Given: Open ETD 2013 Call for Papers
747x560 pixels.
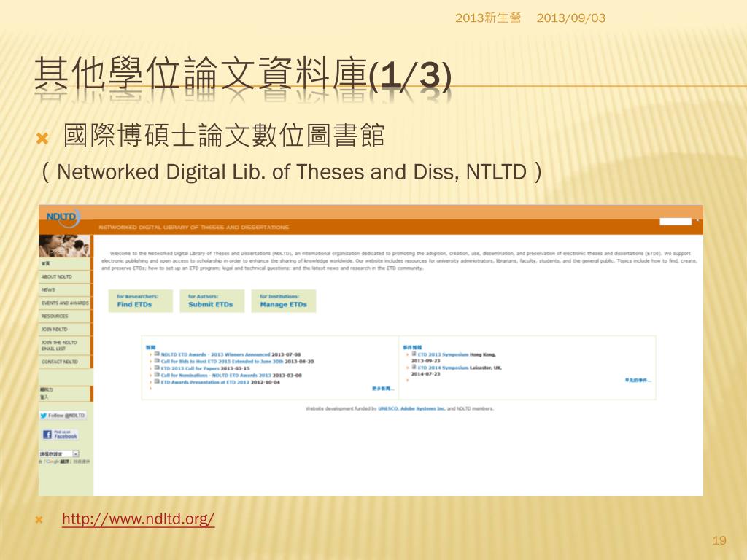Looking at the screenshot, I should tap(190, 368).
